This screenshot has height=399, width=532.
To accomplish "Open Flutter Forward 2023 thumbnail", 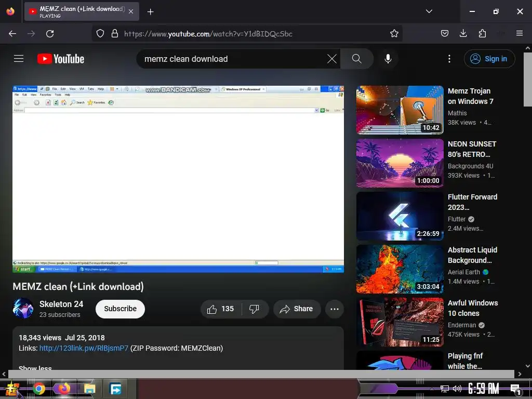I will 400,216.
